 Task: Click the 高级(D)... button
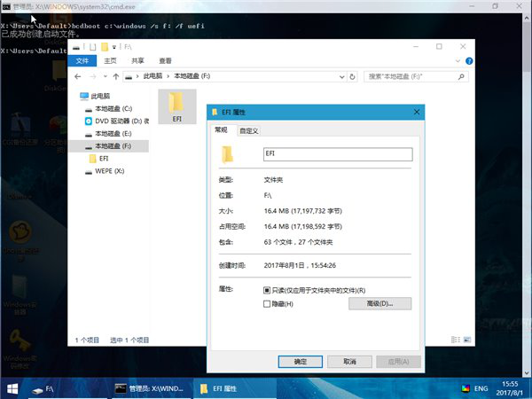379,304
